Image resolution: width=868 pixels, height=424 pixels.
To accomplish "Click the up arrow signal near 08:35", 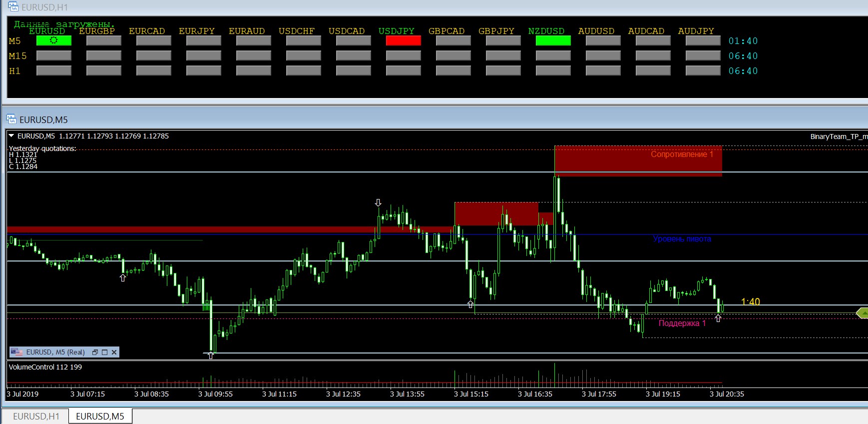I will pyautogui.click(x=123, y=277).
